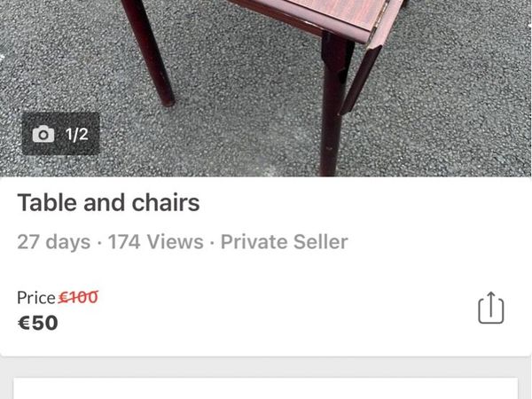532x399 pixels.
Task: Click the gray gap between the cards
Action: click(266, 367)
